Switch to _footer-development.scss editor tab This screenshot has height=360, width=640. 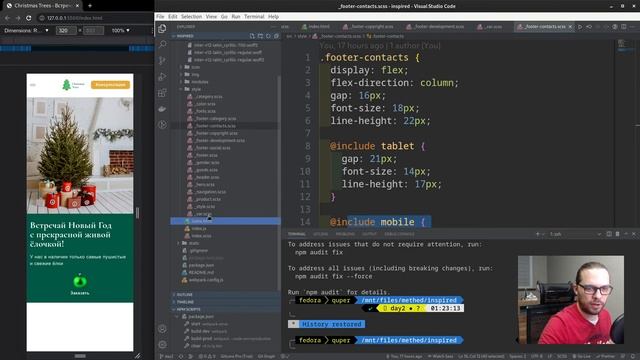click(436, 27)
